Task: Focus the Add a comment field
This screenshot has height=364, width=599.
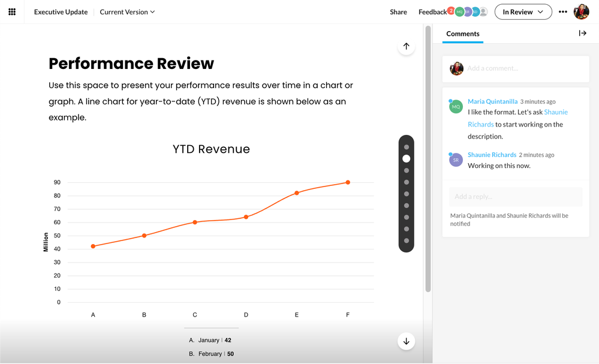Action: tap(516, 69)
